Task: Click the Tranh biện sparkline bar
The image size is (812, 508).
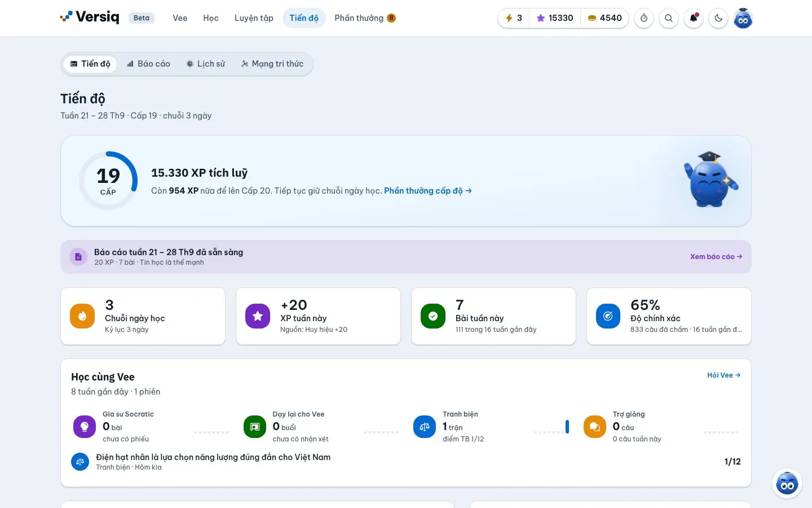Action: [x=567, y=427]
